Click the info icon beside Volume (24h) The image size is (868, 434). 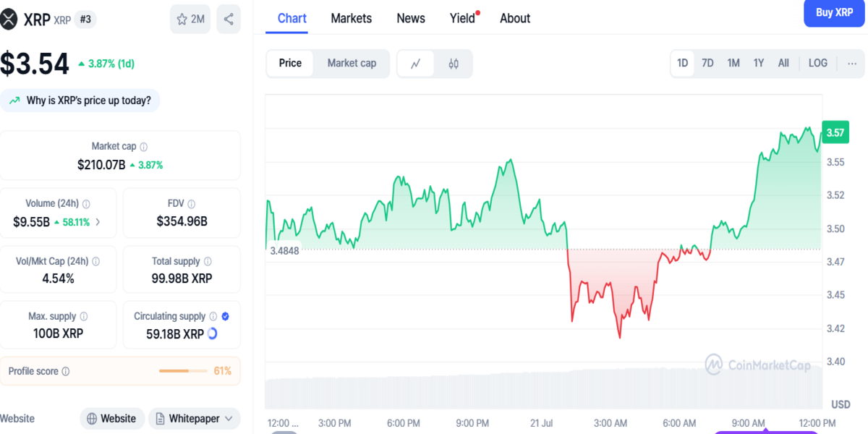click(86, 205)
